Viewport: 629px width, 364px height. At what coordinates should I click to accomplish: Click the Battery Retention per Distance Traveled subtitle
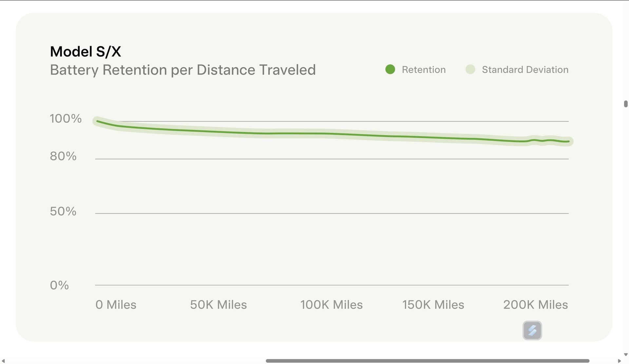coord(183,70)
